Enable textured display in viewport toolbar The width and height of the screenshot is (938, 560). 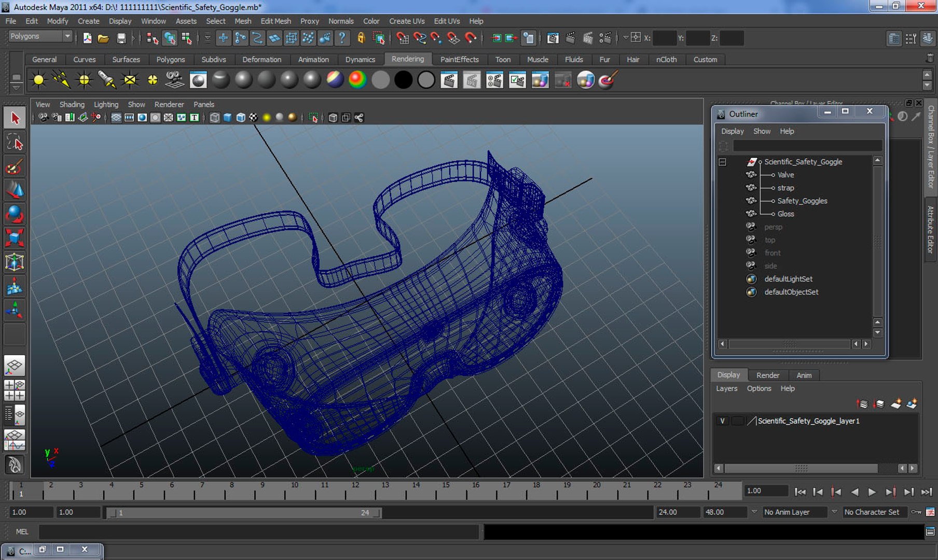pos(253,118)
